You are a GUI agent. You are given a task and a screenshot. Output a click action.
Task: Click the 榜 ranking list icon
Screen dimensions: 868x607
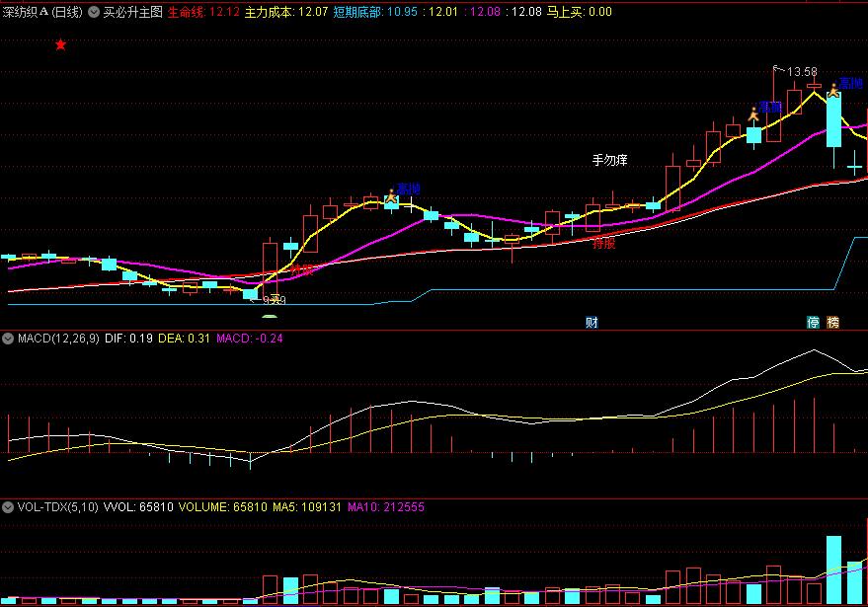point(832,322)
